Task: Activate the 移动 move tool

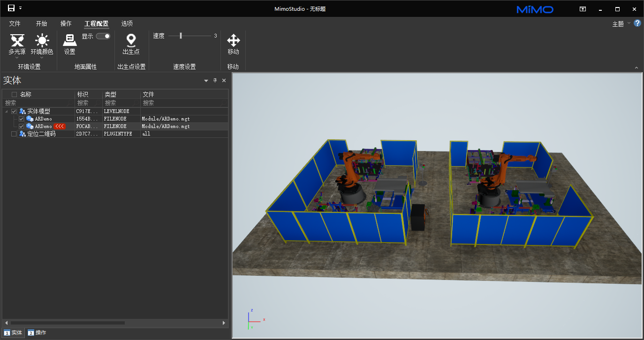Action: pyautogui.click(x=233, y=41)
